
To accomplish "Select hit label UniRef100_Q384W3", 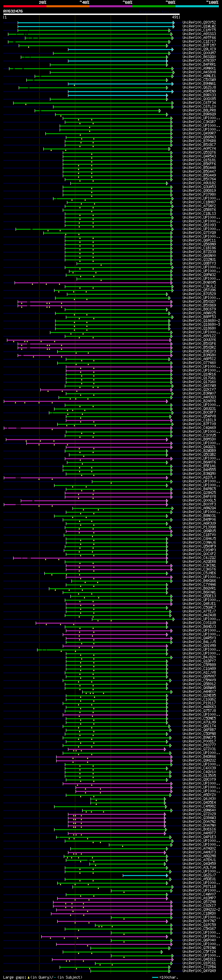I will tap(199, 818).
